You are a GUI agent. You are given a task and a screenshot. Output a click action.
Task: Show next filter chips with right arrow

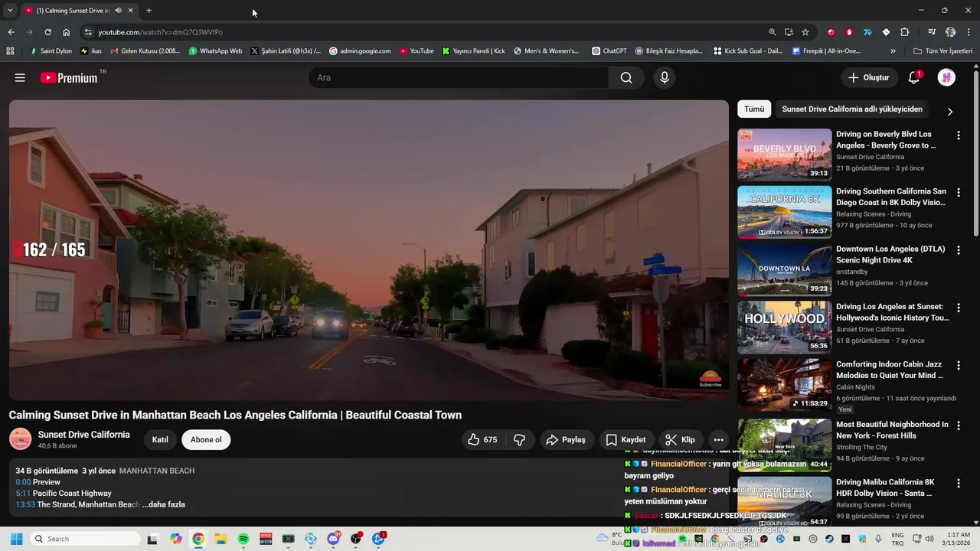(949, 112)
